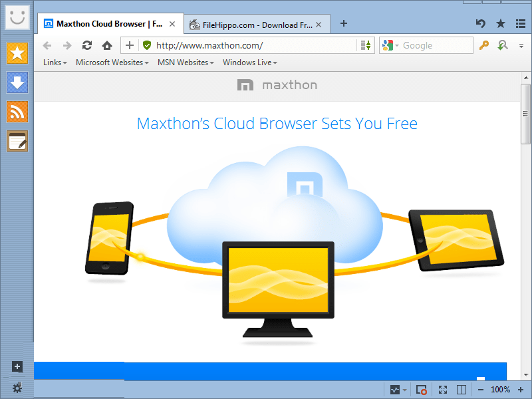
Task: Reopen last closed tab with undo arrow
Action: click(x=481, y=23)
